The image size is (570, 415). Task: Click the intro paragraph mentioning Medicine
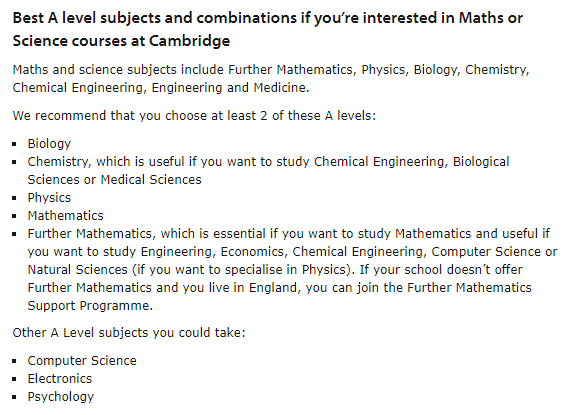click(x=271, y=78)
